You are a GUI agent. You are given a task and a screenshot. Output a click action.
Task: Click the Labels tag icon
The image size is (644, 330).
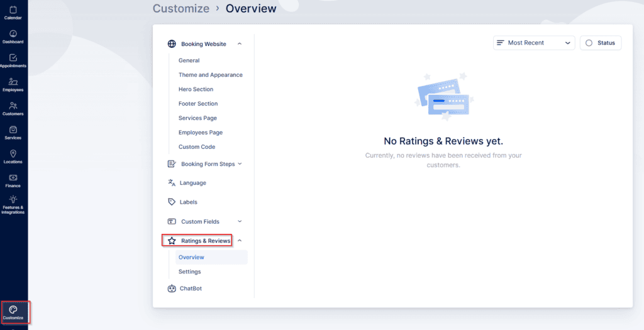(172, 202)
